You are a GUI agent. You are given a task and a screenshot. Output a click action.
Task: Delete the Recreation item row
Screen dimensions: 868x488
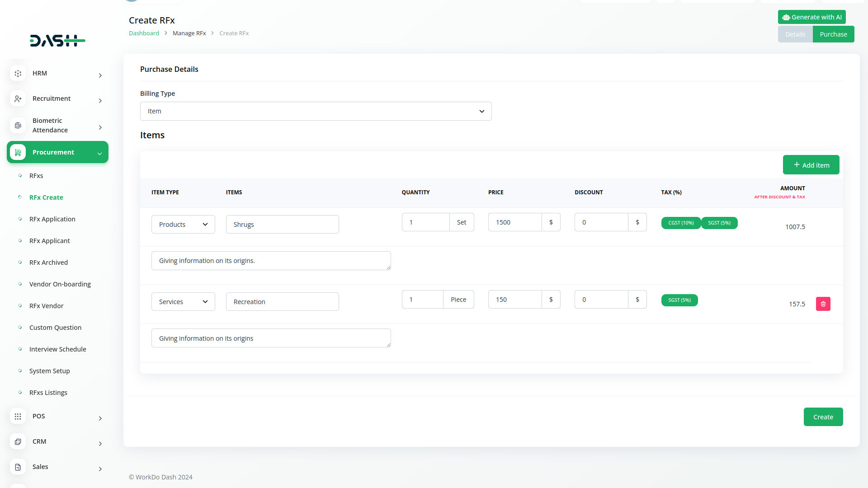click(823, 304)
